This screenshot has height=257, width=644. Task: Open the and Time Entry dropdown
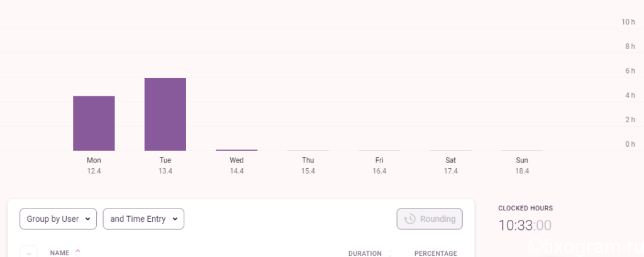point(143,219)
